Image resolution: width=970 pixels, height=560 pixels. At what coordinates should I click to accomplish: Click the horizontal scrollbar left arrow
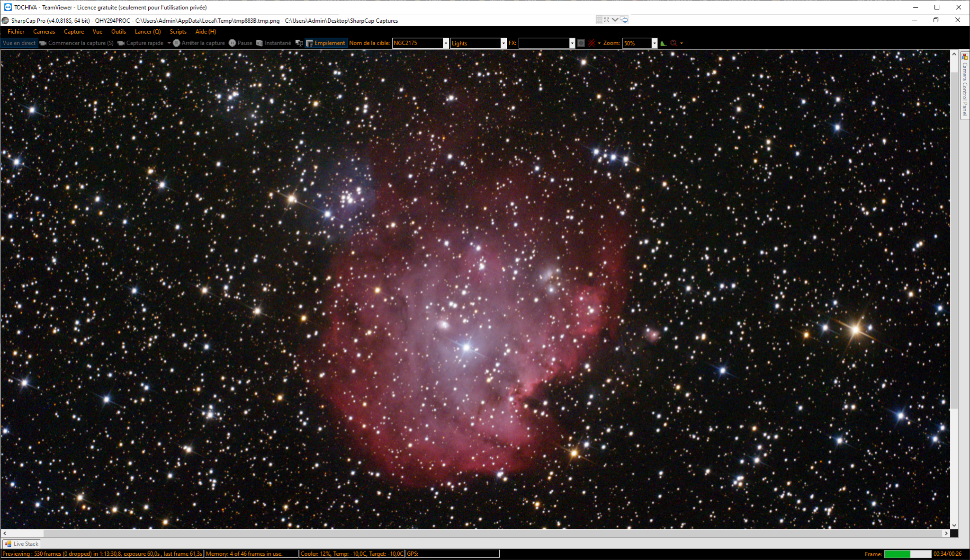coord(5,533)
